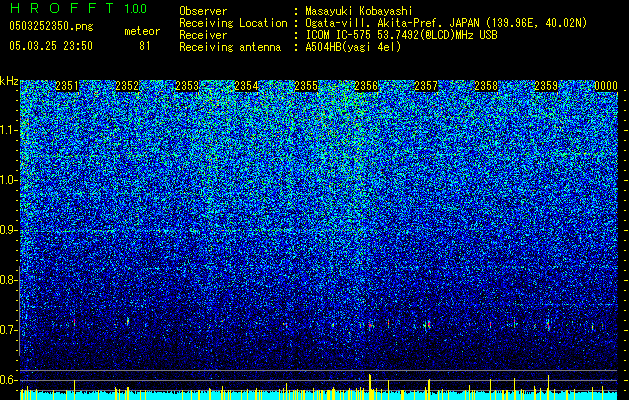629x400 pixels.
Task: Click the Observer field label
Action: [x=203, y=11]
